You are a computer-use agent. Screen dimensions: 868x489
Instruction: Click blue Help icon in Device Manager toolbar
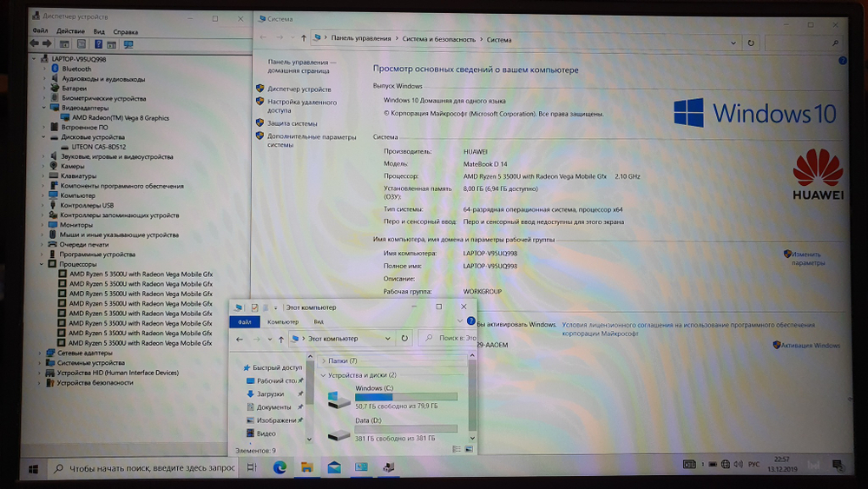click(x=98, y=44)
